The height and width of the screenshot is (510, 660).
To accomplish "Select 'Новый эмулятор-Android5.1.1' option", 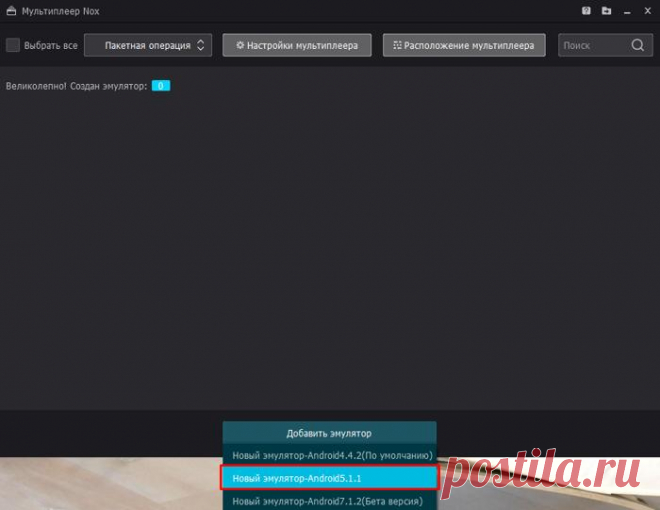I will coord(330,478).
